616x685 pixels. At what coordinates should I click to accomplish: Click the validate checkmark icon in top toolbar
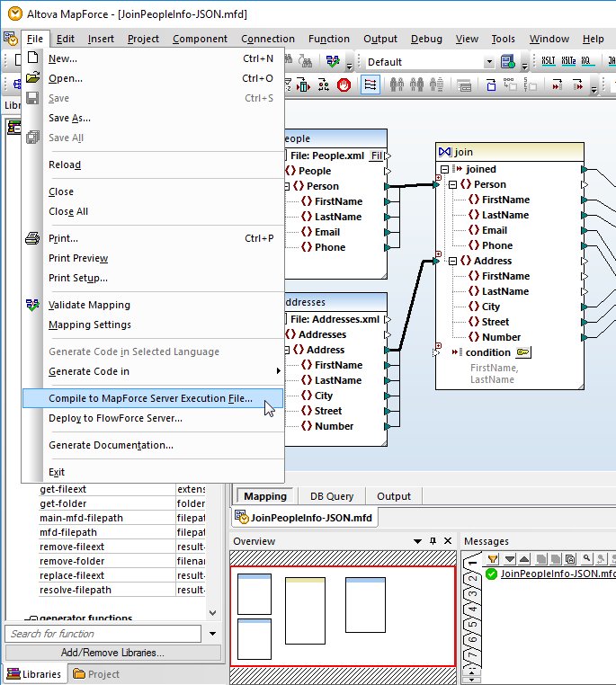pos(333,62)
